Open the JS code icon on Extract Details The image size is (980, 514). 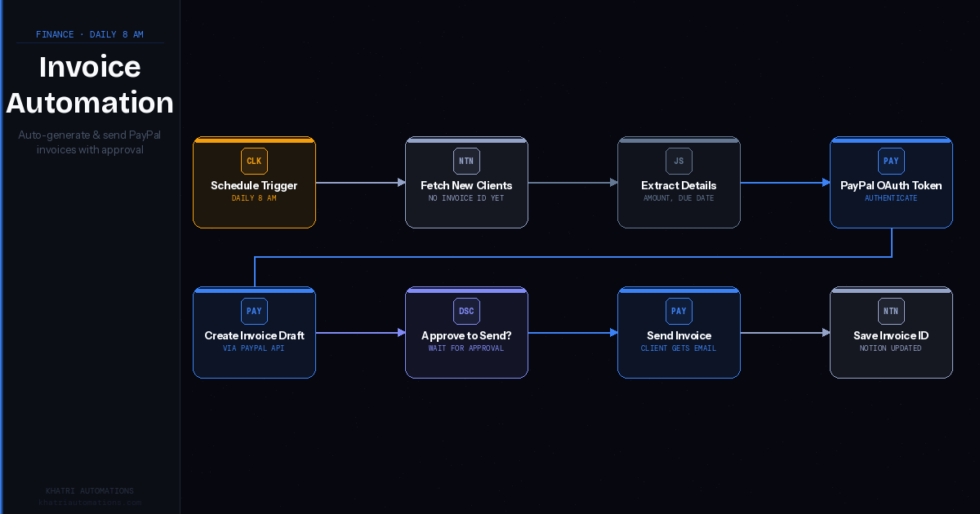tap(679, 161)
